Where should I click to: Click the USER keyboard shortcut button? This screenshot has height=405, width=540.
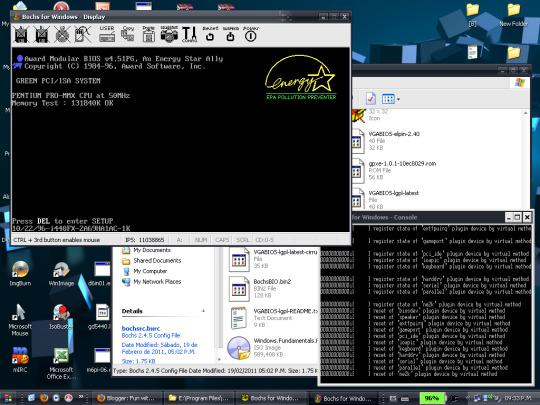[x=107, y=34]
